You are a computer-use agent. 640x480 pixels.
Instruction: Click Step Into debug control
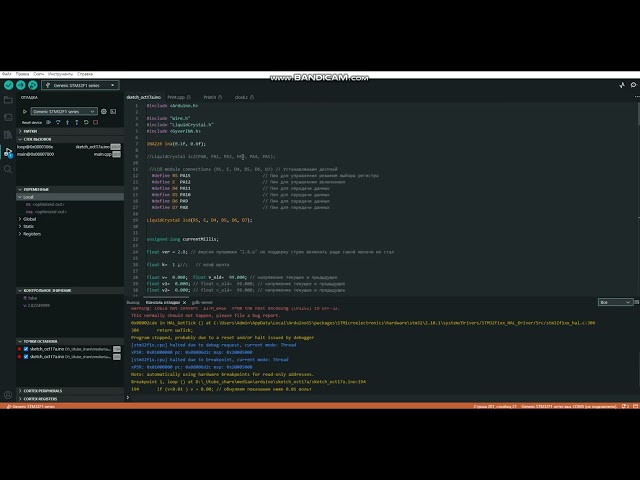click(x=67, y=122)
